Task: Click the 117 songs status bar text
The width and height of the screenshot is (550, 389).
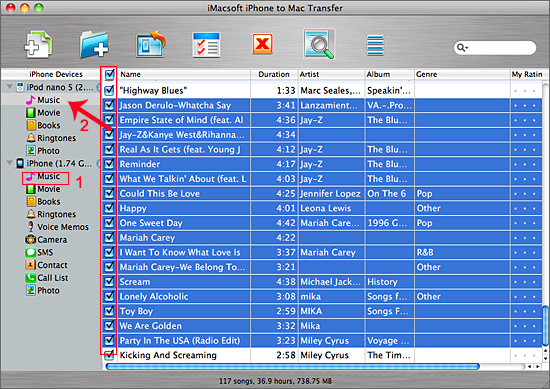Action: coord(275,381)
